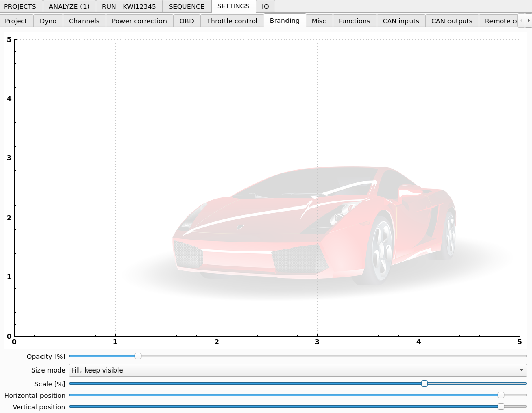Switch to the Dyno tab
The width and height of the screenshot is (532, 413).
(x=48, y=21)
